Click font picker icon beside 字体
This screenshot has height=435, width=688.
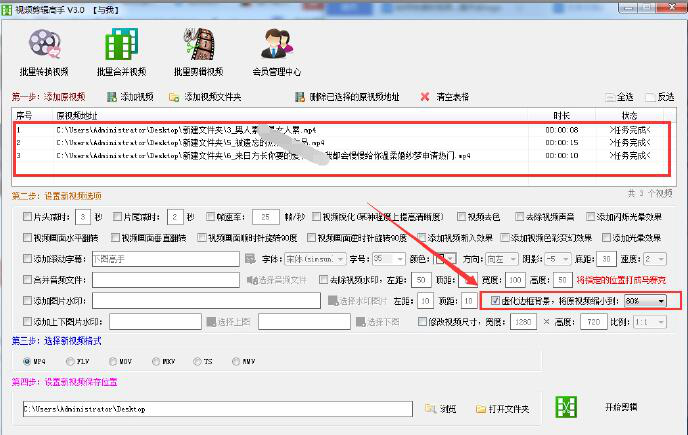[250, 259]
